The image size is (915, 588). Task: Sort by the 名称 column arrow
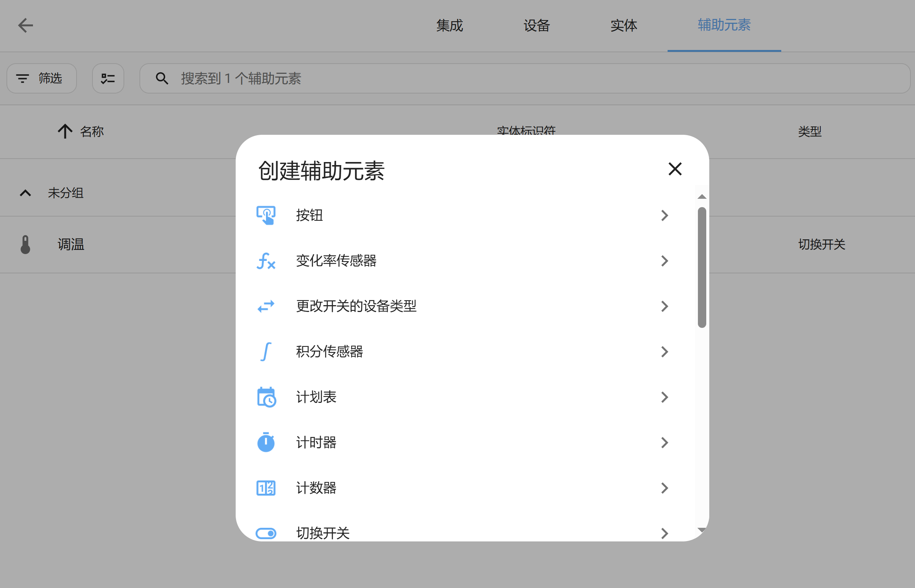tap(65, 131)
